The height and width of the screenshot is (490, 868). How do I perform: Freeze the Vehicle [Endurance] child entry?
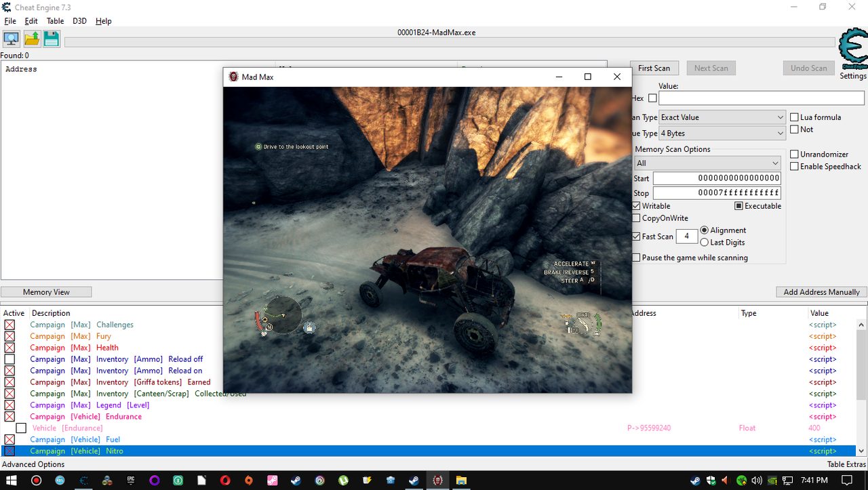click(x=21, y=428)
